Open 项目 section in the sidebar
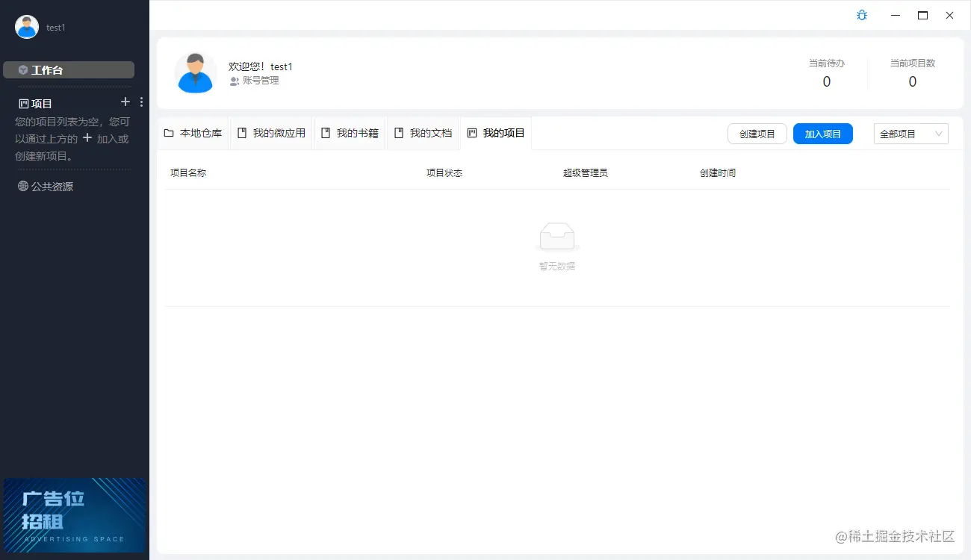971x560 pixels. pyautogui.click(x=36, y=104)
